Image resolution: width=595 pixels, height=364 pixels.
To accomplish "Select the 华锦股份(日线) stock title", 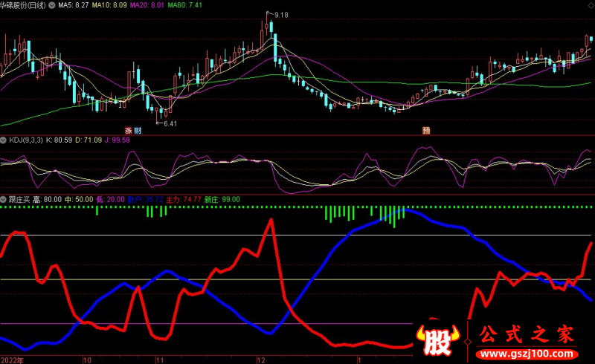I will [x=23, y=5].
